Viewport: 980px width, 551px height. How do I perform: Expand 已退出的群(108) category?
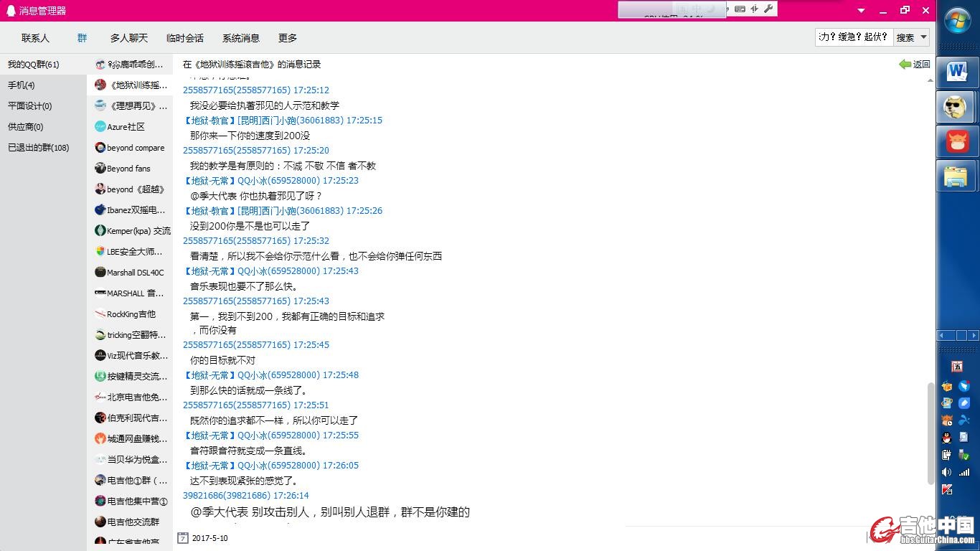tap(39, 148)
